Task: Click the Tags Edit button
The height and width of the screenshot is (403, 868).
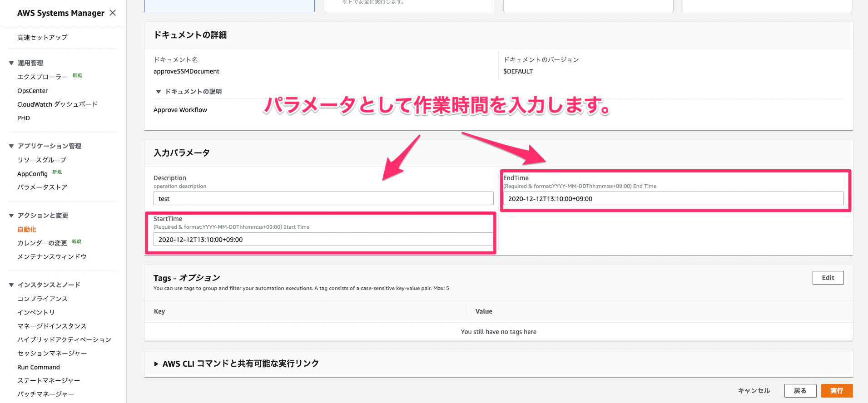Action: [828, 278]
